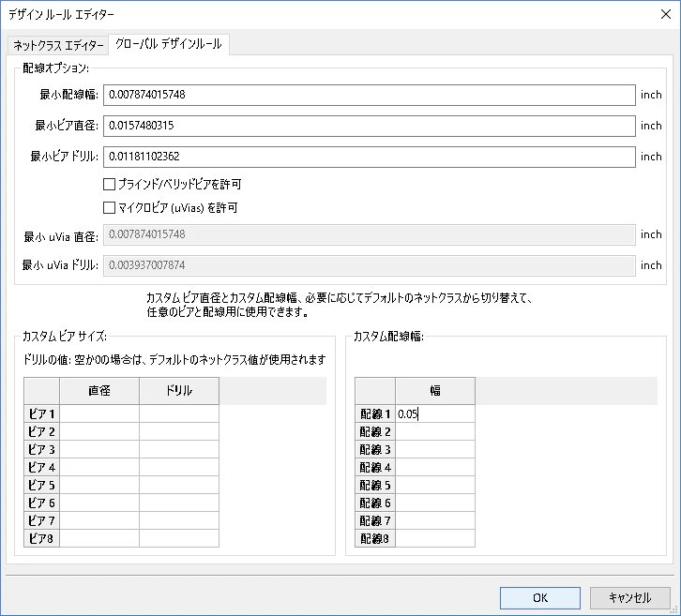Select ビア 1 ドリル cell
The width and height of the screenshot is (681, 616).
tap(179, 413)
